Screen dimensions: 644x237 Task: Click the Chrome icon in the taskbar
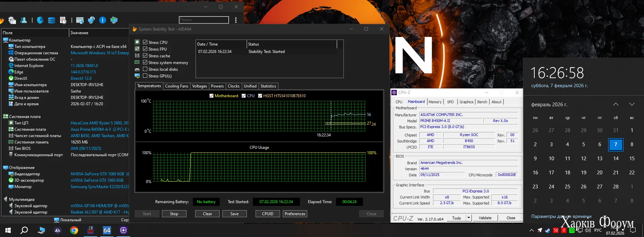(74, 230)
